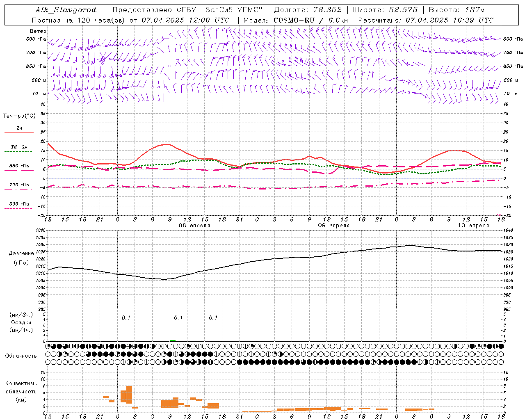
Task: Click the Тем-ра(°C) temperature panel label
Action: point(19,116)
